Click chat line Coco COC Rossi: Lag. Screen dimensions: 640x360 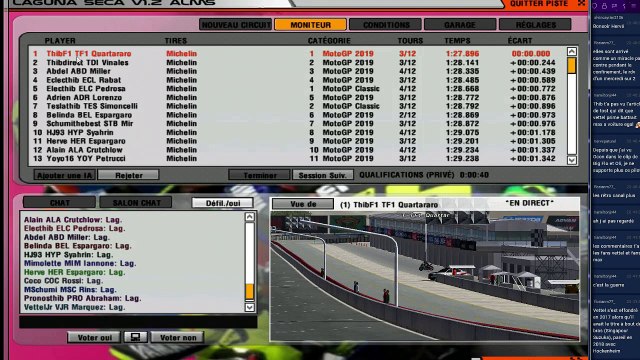click(63, 281)
